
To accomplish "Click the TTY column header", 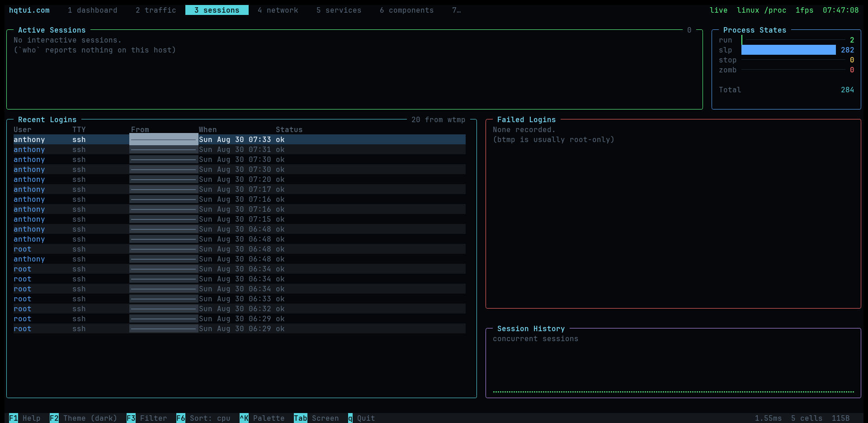I will (79, 129).
